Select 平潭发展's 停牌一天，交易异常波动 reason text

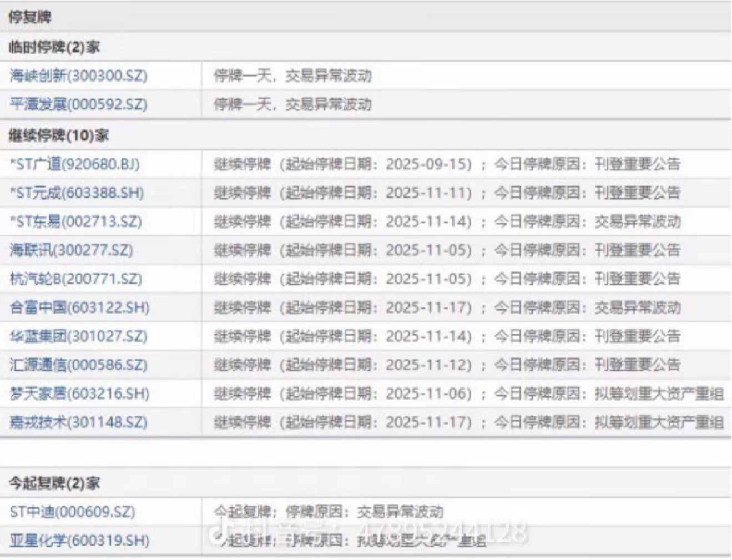click(x=292, y=104)
